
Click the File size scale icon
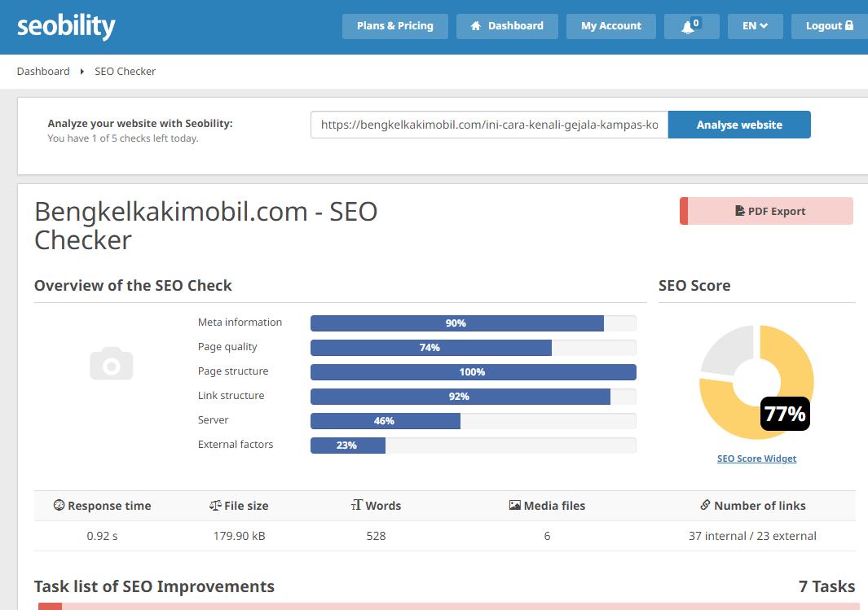(215, 505)
